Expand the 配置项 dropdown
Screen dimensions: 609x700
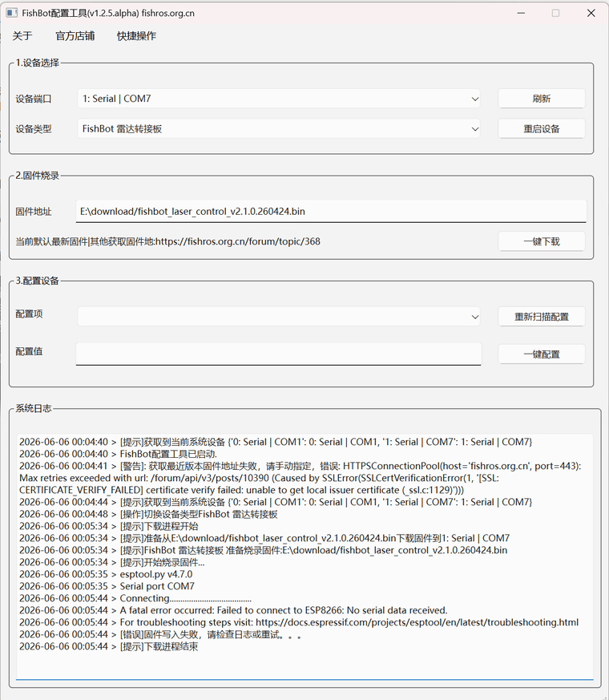click(x=279, y=317)
